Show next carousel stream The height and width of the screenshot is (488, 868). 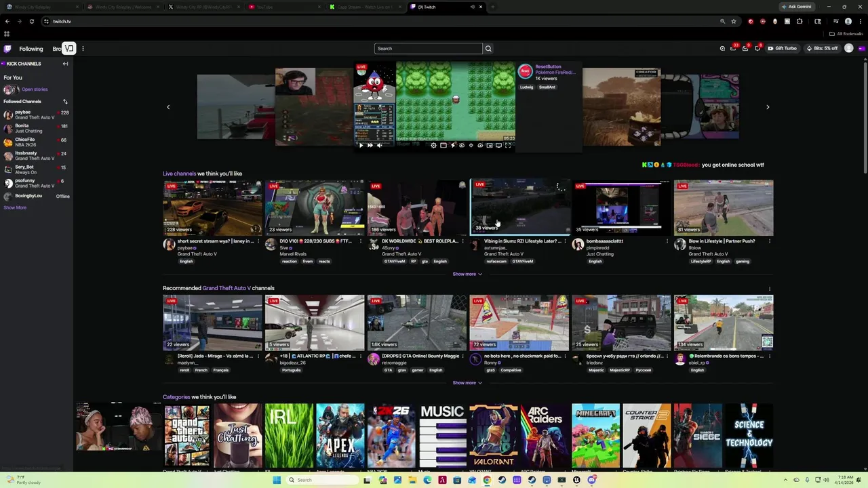(768, 107)
